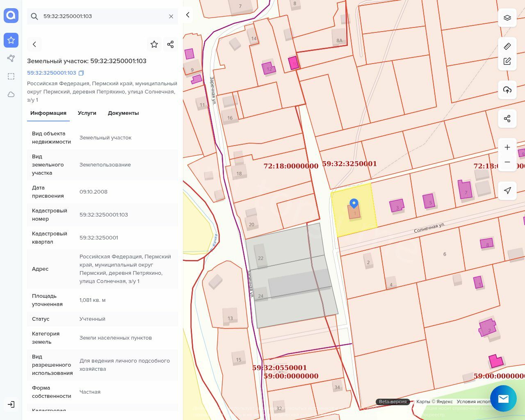This screenshot has width=525, height=420.
Task: Open the mail feedback chat button
Action: (x=503, y=398)
